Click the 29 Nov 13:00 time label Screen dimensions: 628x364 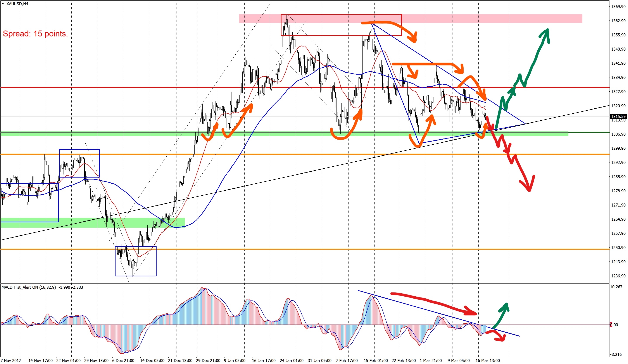pyautogui.click(x=96, y=361)
